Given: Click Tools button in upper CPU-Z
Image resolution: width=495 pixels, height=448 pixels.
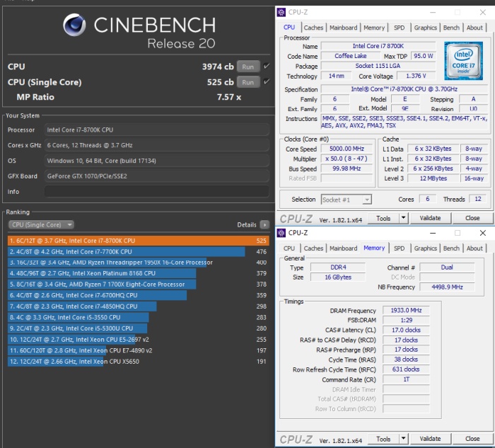Looking at the screenshot, I should 383,218.
